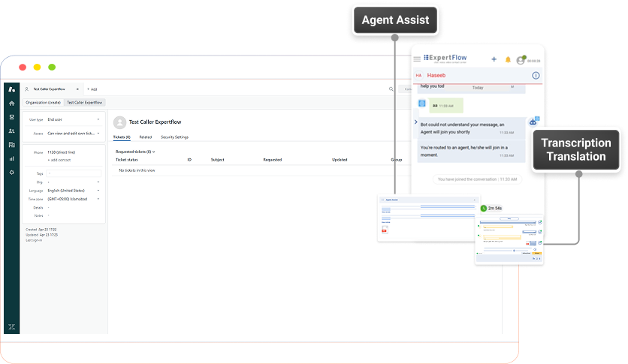628x364 pixels.
Task: Click the ExpertFlow plus icon
Action: click(x=494, y=59)
